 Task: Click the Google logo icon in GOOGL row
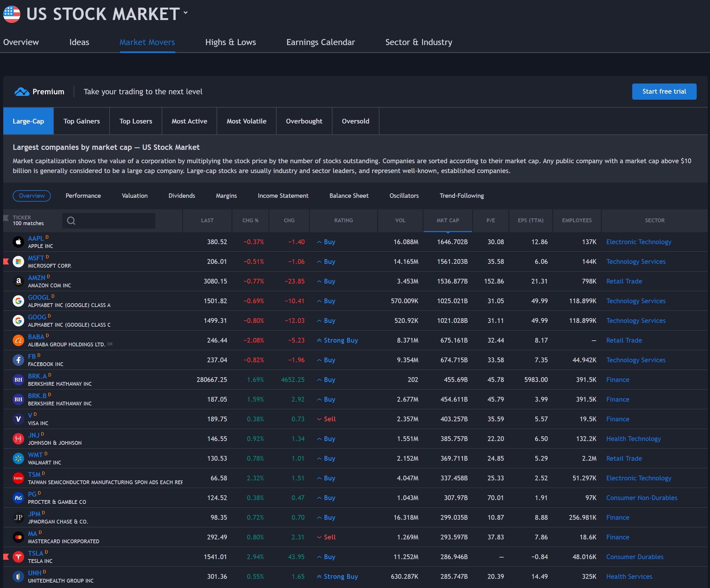tap(18, 301)
